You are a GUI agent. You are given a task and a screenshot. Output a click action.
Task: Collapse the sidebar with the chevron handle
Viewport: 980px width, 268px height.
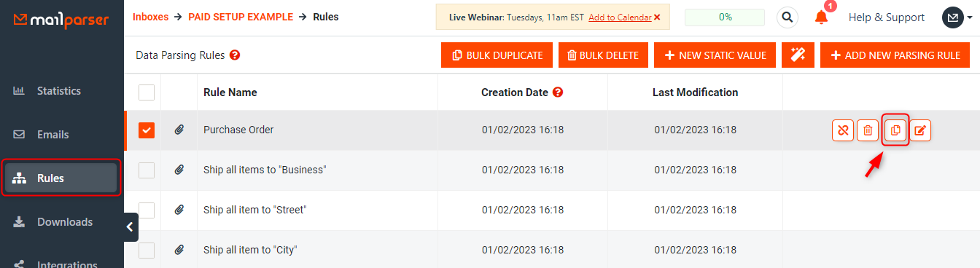pyautogui.click(x=131, y=227)
